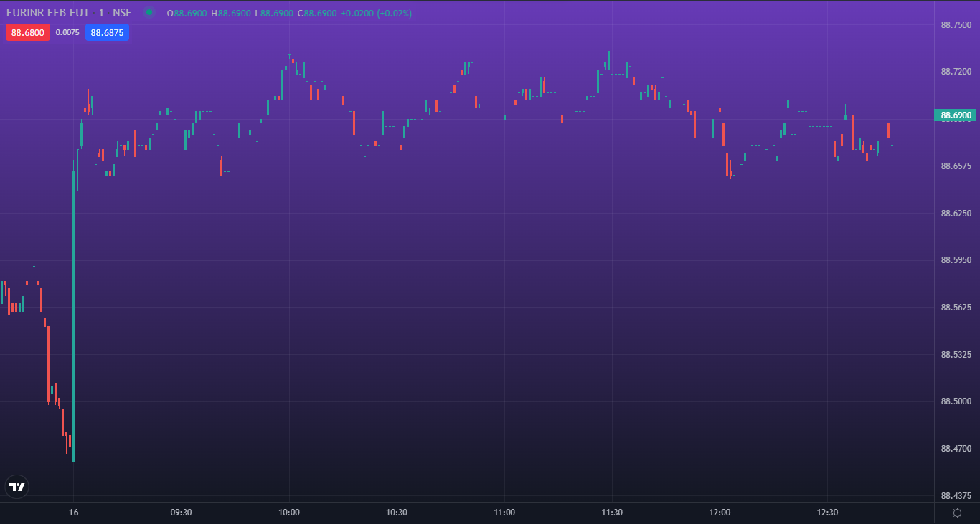
Task: Click the date label 16 on time axis
Action: [73, 513]
